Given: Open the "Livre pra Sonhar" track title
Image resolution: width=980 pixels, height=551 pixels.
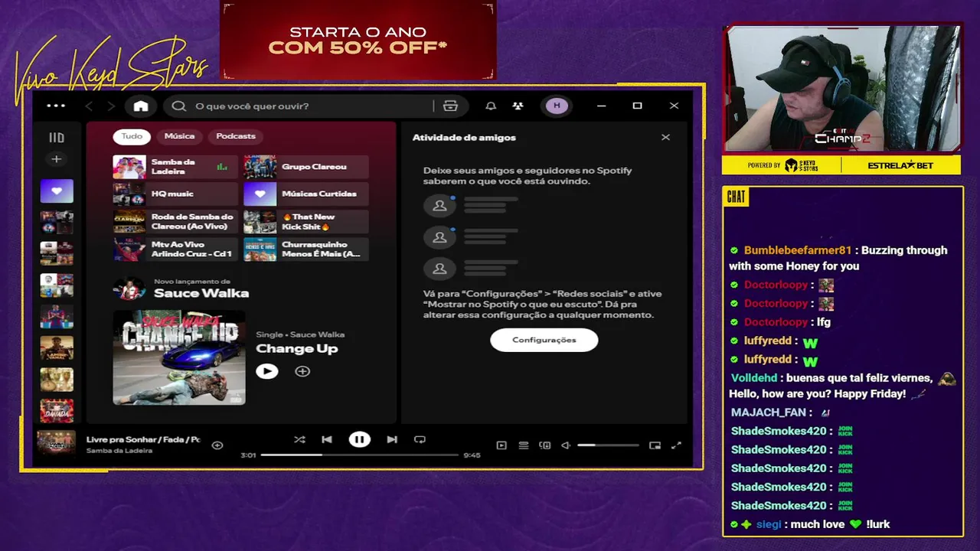Looking at the screenshot, I should tap(143, 439).
